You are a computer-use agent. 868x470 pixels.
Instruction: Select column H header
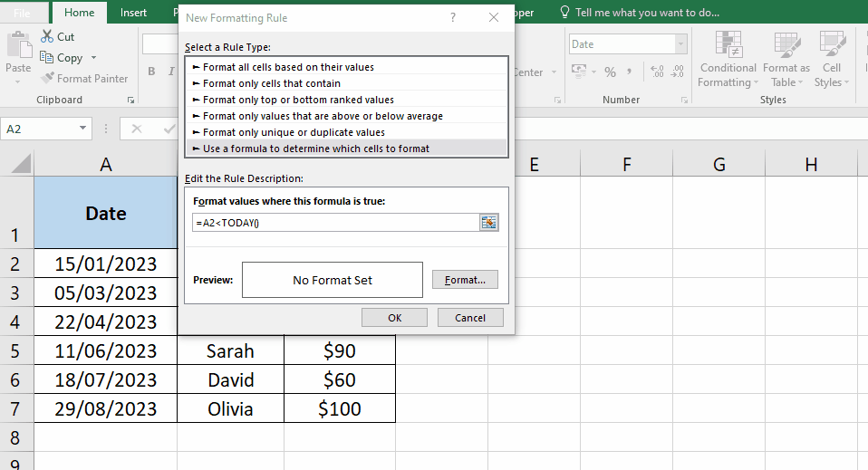(811, 165)
